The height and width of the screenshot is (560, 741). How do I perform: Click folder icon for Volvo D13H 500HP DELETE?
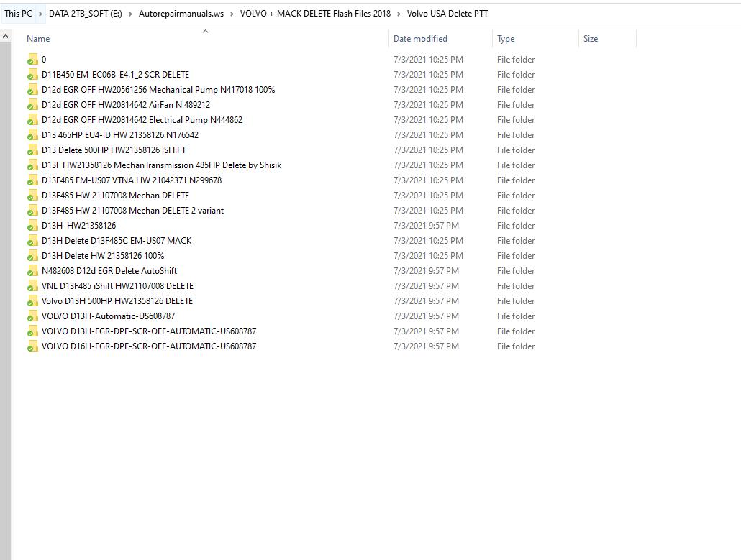32,301
